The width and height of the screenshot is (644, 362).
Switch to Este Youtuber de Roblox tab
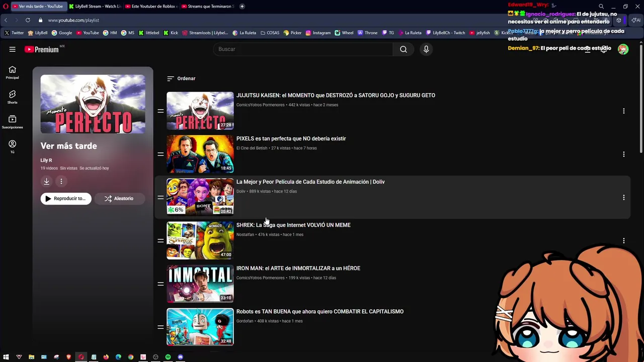click(x=151, y=7)
